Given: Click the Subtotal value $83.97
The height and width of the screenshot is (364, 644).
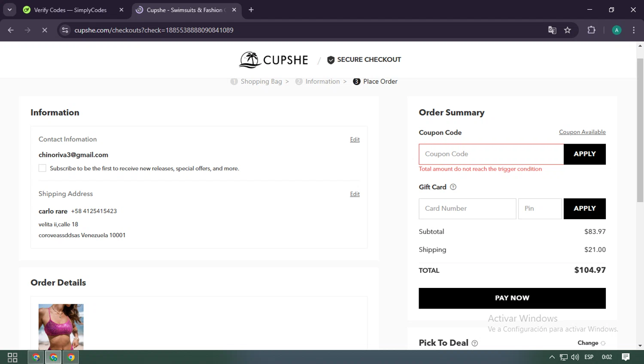Looking at the screenshot, I should click(595, 232).
